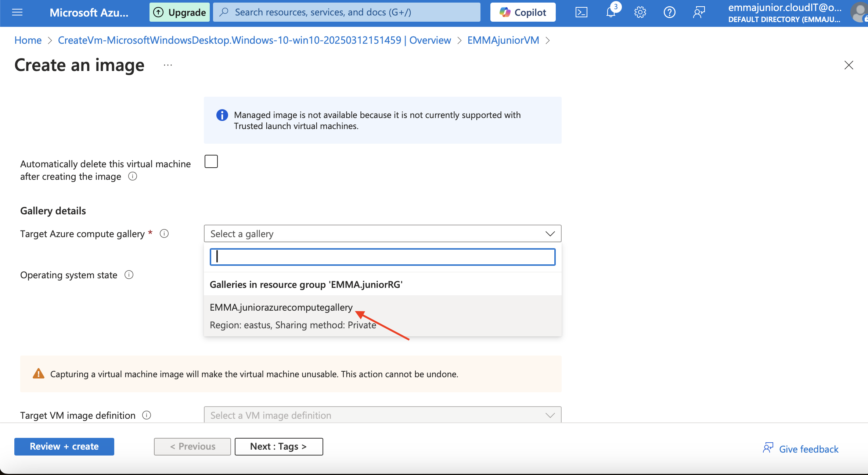The image size is (868, 475).
Task: Click the Copilot button
Action: pyautogui.click(x=523, y=12)
